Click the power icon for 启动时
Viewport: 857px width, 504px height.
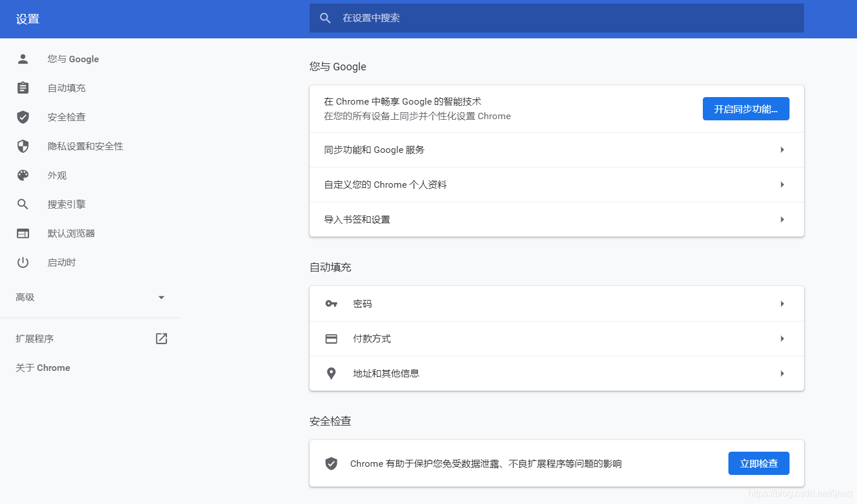pos(23,262)
